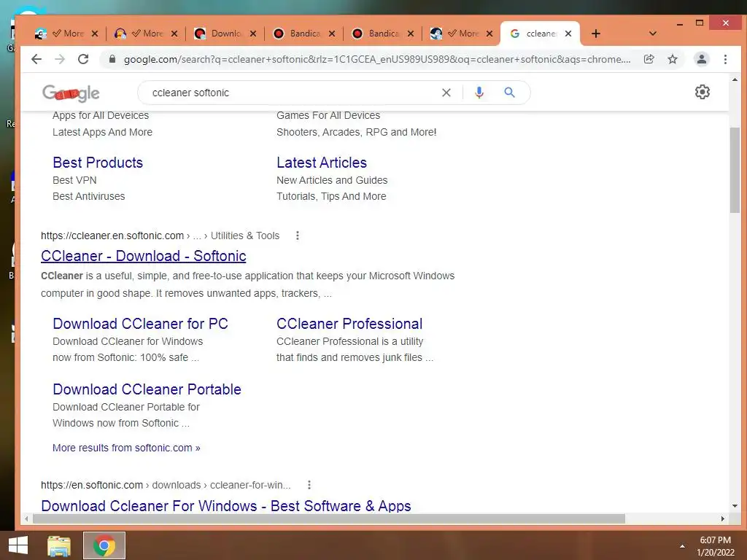Click the Google logo
747x560 pixels.
click(x=71, y=93)
